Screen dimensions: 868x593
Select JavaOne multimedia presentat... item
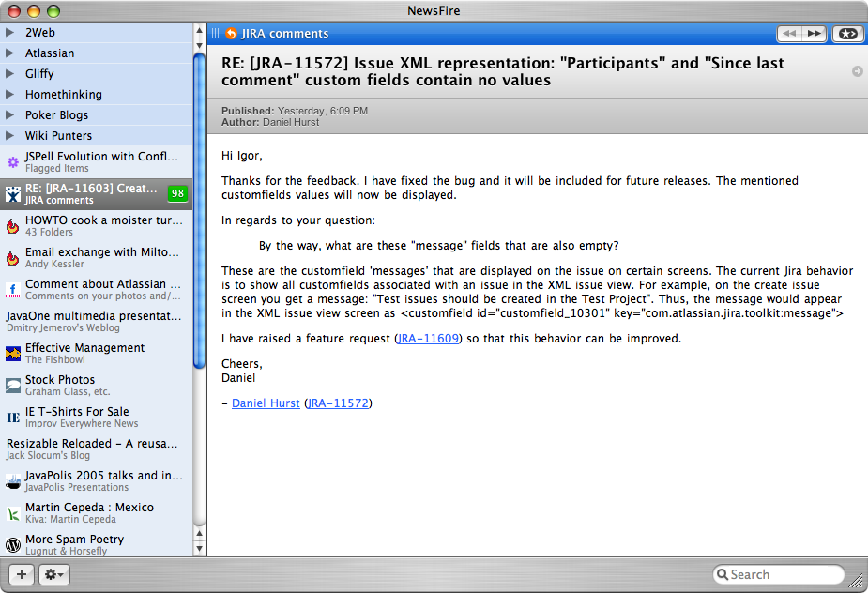pyautogui.click(x=97, y=322)
